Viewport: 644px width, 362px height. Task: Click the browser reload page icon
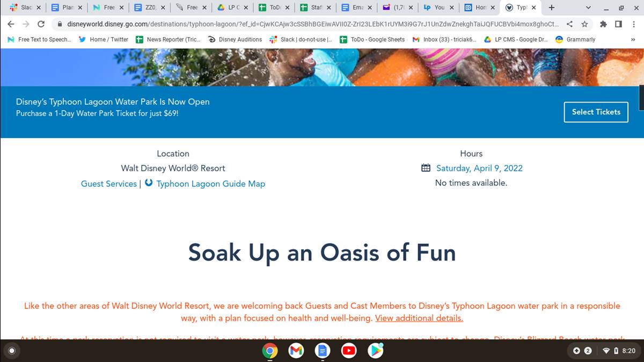pos(41,24)
